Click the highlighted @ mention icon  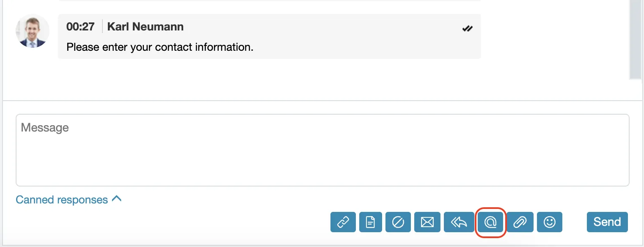(x=490, y=222)
